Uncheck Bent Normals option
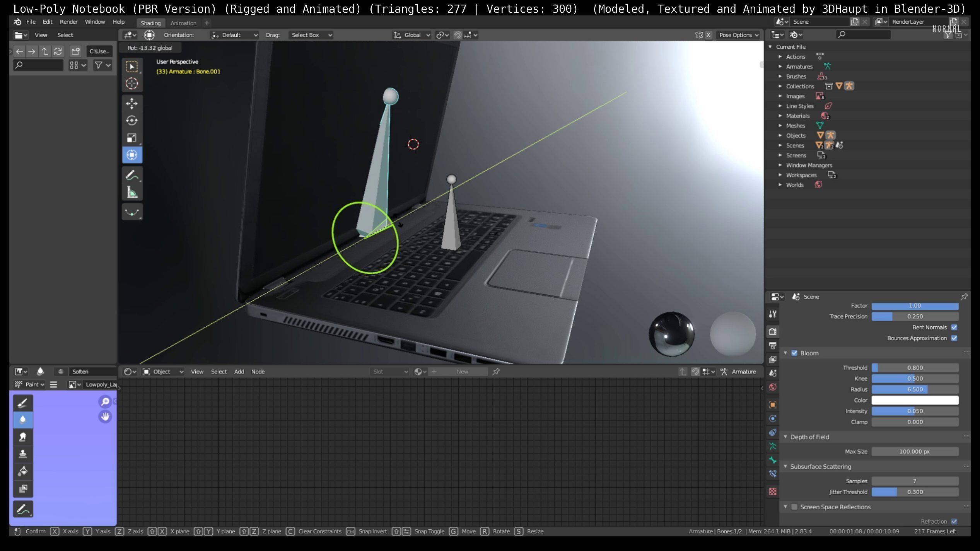The width and height of the screenshot is (980, 551). [954, 328]
